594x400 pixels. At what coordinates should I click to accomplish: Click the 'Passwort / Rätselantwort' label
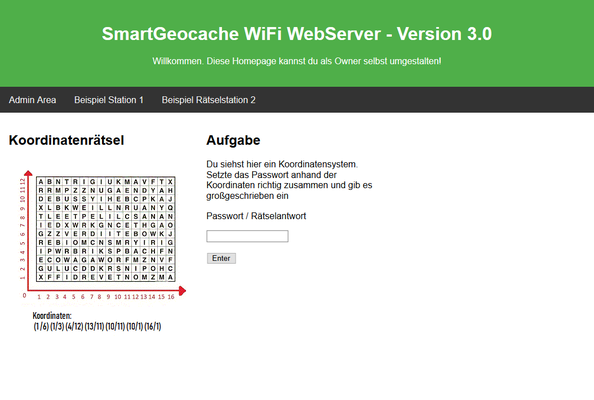pyautogui.click(x=256, y=216)
